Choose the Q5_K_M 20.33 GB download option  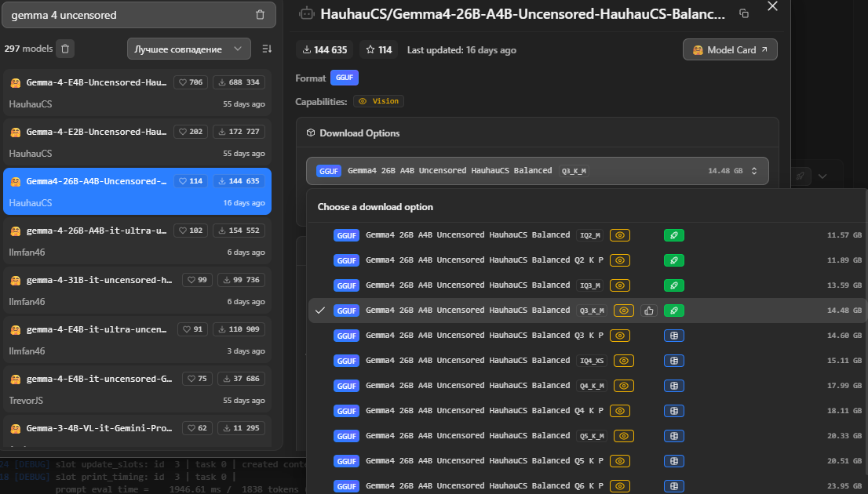(x=587, y=436)
